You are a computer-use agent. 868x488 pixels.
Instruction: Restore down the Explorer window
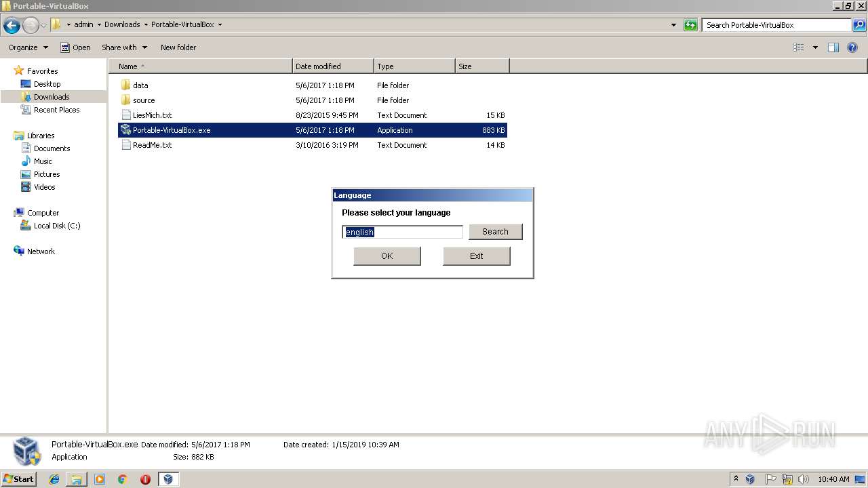click(x=848, y=5)
